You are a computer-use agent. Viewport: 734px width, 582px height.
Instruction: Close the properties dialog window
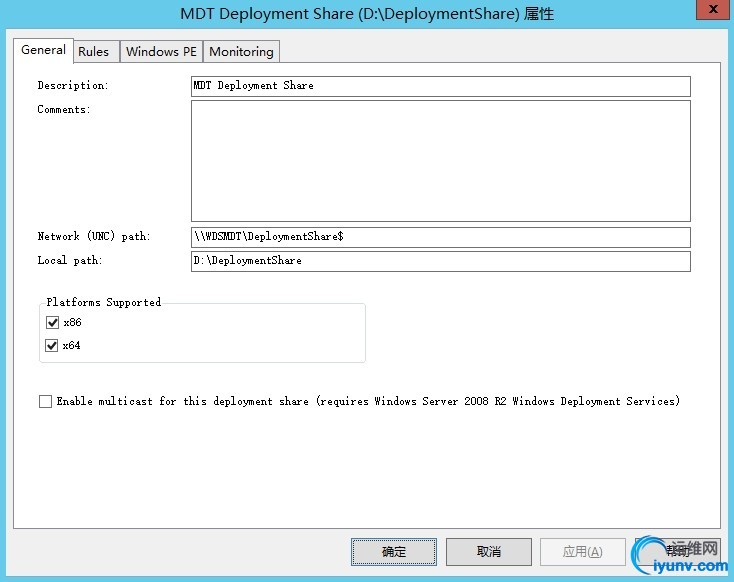click(x=712, y=9)
